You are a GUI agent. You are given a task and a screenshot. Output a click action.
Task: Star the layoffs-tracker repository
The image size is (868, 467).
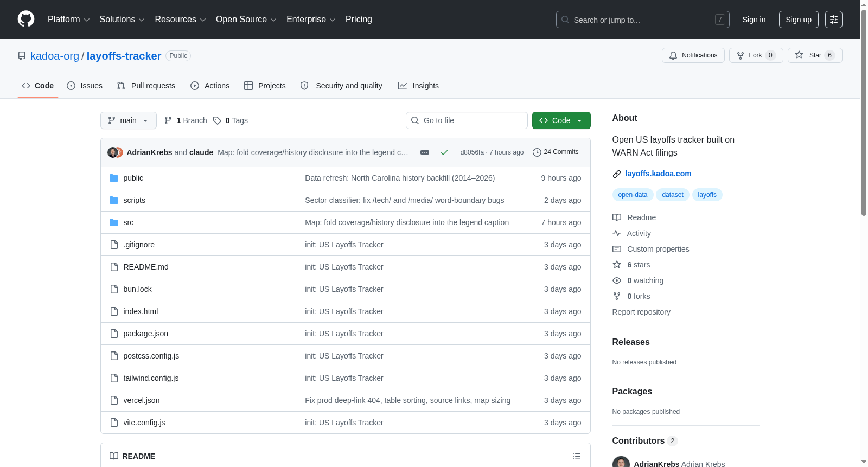[815, 55]
